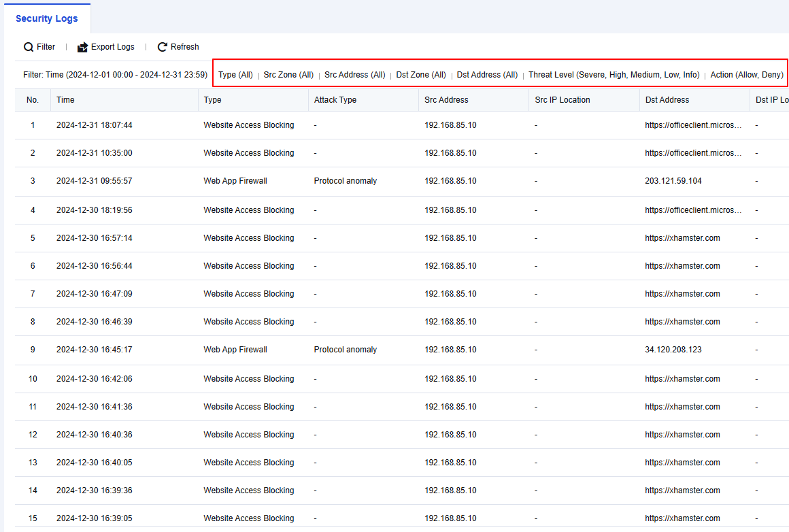Click the Filter magnifier icon

29,47
